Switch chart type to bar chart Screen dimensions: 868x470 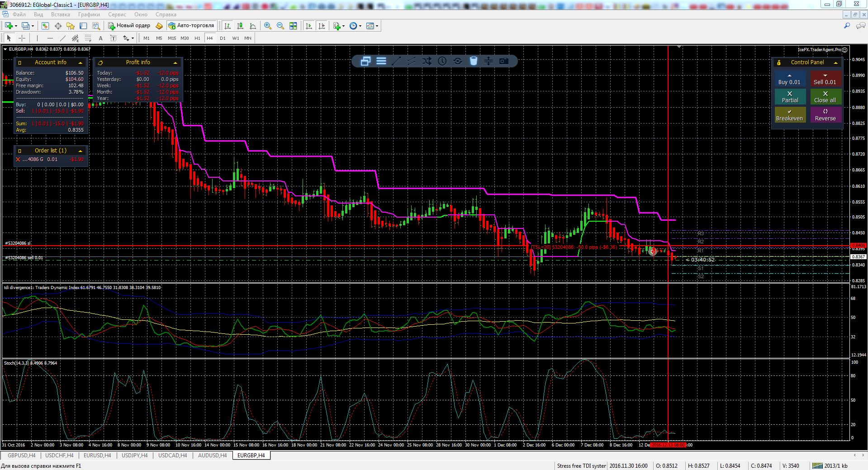[x=228, y=26]
